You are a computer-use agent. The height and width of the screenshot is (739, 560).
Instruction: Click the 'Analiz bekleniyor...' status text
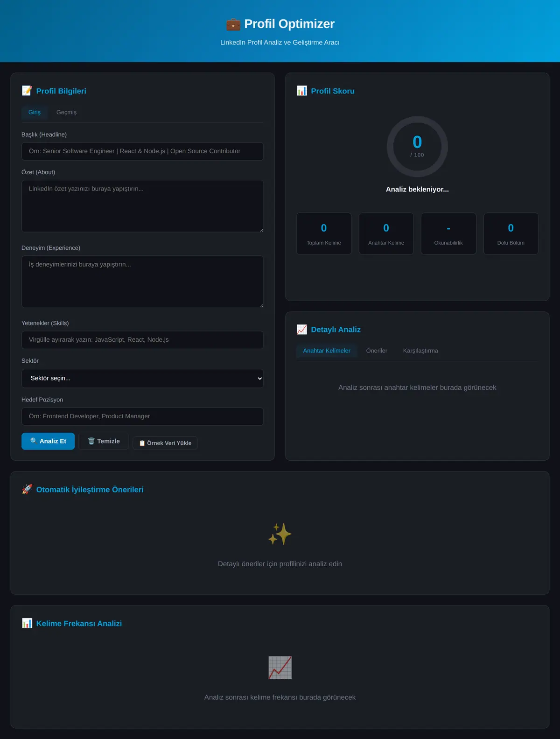417,189
